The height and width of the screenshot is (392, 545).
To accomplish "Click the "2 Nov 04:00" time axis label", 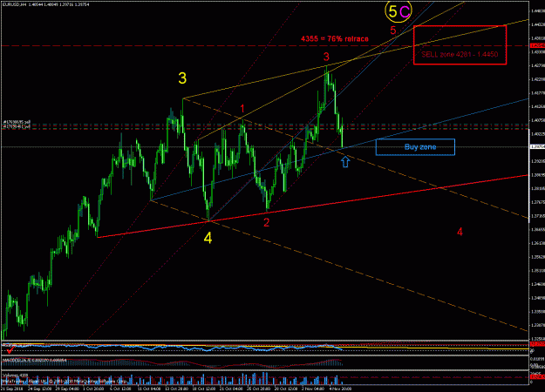I will click(313, 389).
